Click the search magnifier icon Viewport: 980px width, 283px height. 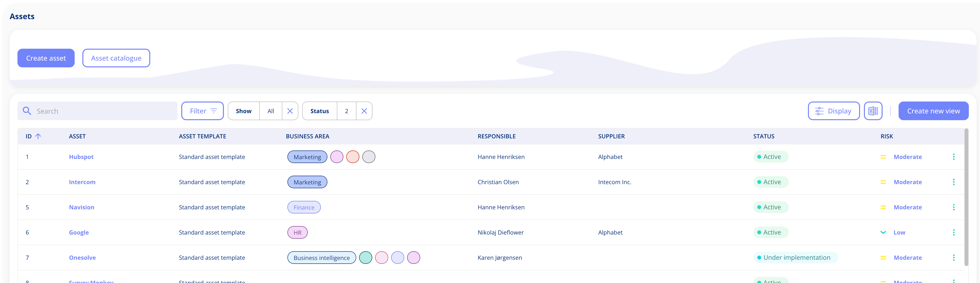[x=27, y=111]
